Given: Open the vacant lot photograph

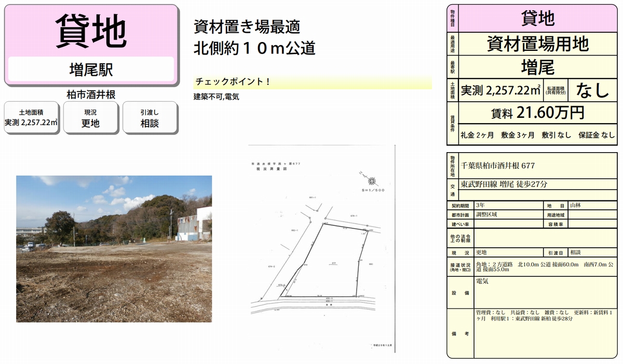Looking at the screenshot, I should (114, 249).
